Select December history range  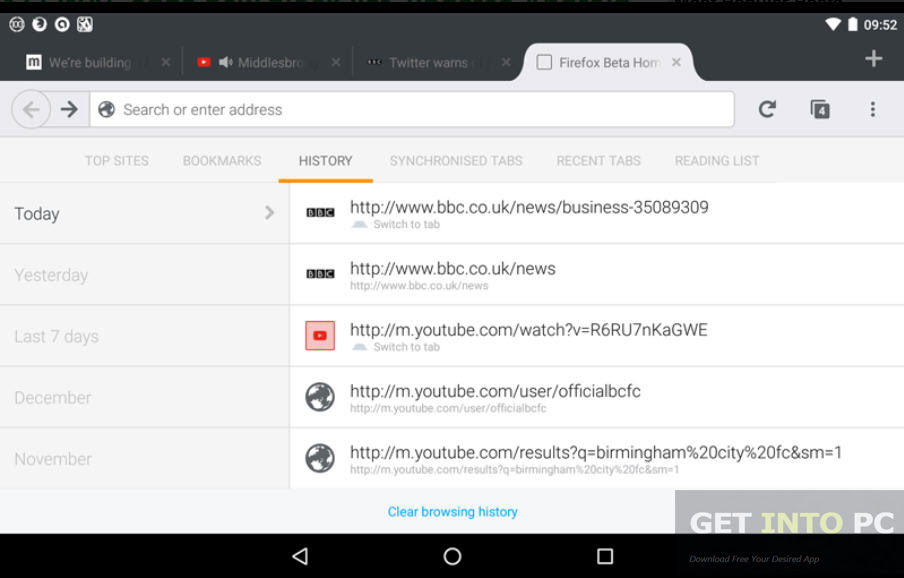144,397
